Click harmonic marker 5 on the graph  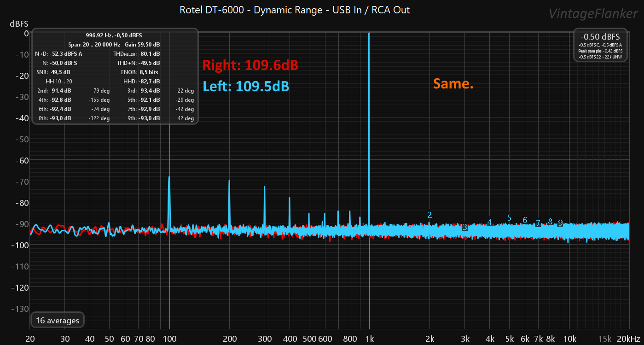pos(509,218)
